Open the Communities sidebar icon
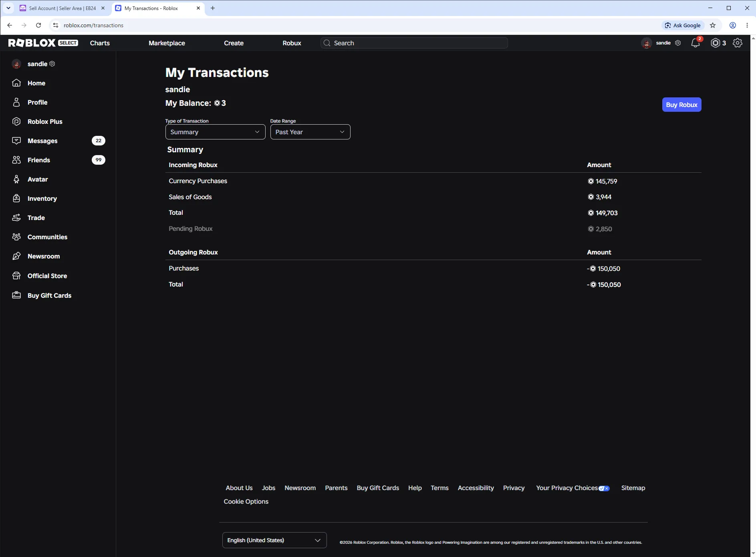The height and width of the screenshot is (557, 756). coord(16,237)
